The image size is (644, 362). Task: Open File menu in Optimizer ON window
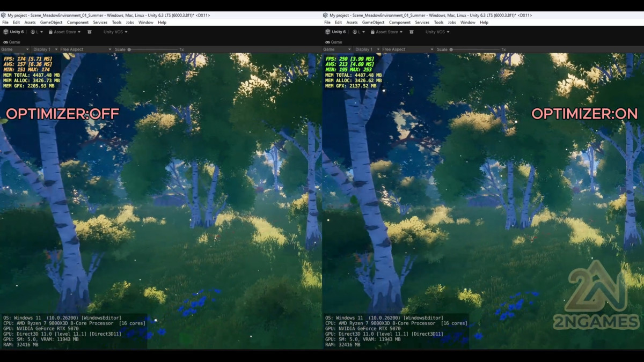point(327,23)
